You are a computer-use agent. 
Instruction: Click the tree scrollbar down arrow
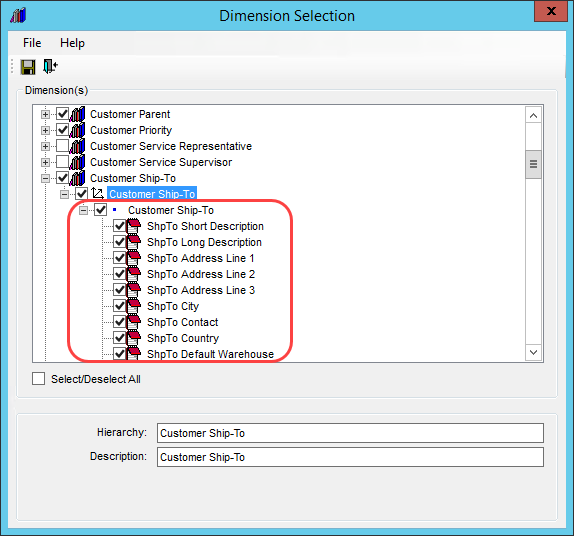(533, 352)
